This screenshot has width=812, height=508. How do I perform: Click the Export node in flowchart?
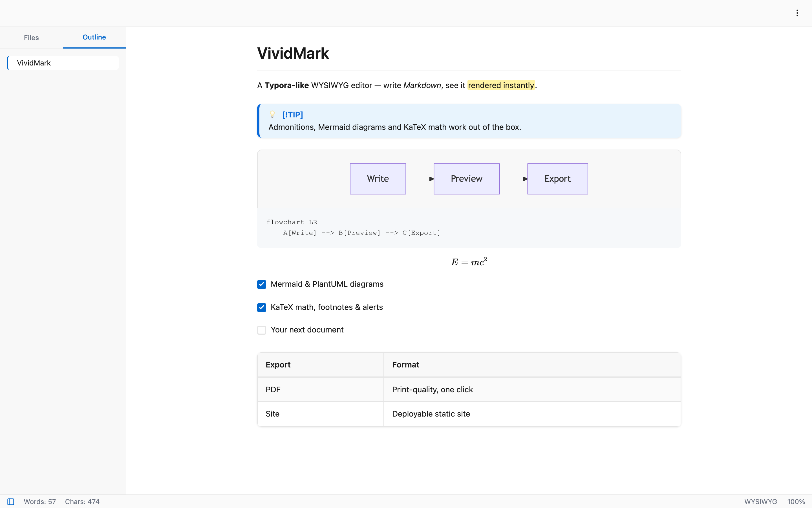tap(558, 179)
